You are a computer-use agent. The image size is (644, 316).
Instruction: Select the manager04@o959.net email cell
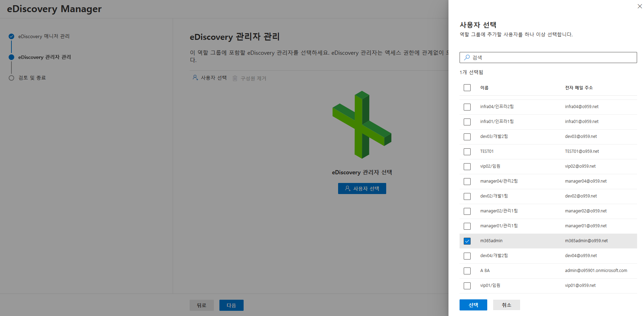[x=586, y=181]
